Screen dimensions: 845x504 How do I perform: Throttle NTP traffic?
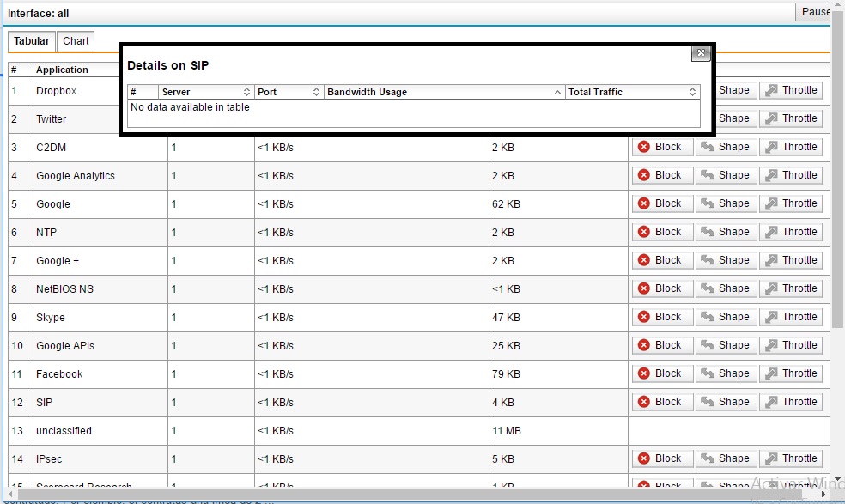point(791,232)
